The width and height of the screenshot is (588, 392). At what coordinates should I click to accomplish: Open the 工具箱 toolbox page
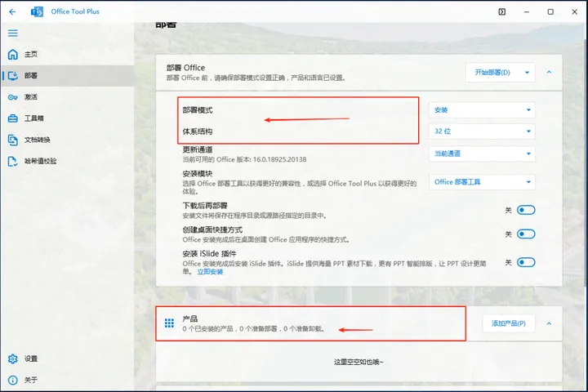click(x=68, y=118)
